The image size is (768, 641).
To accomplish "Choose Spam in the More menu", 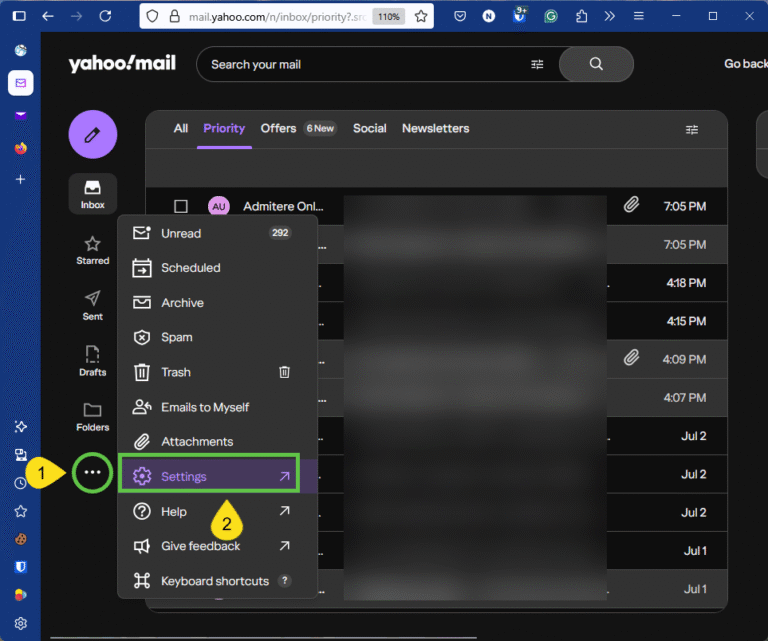I will pyautogui.click(x=177, y=338).
